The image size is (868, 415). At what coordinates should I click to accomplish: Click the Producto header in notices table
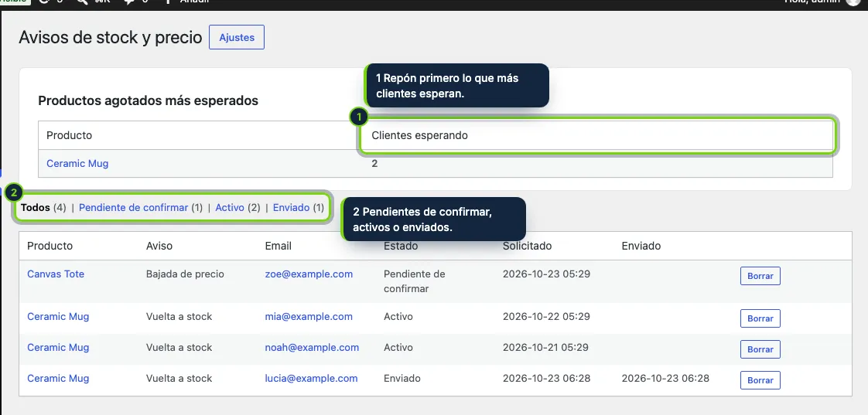click(x=50, y=246)
